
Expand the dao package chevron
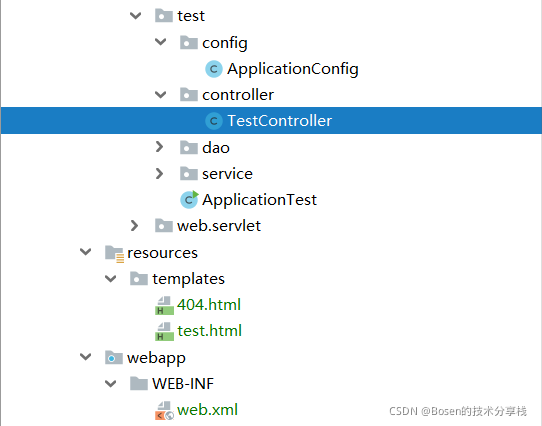click(159, 147)
